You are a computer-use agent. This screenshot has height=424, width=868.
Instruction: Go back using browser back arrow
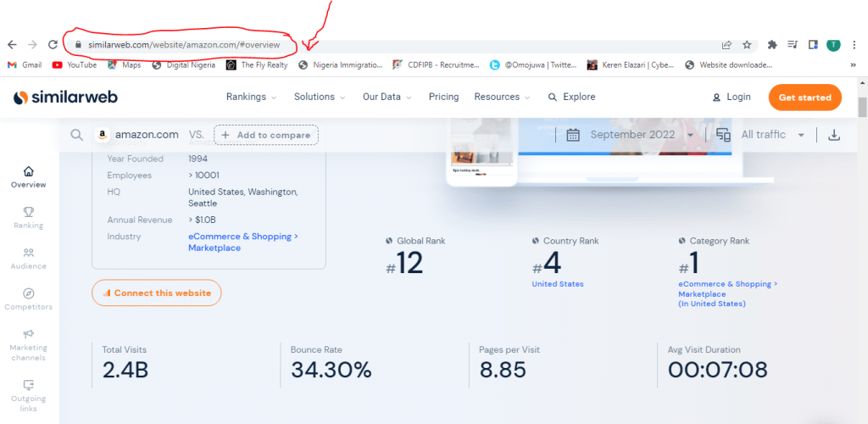[x=12, y=45]
